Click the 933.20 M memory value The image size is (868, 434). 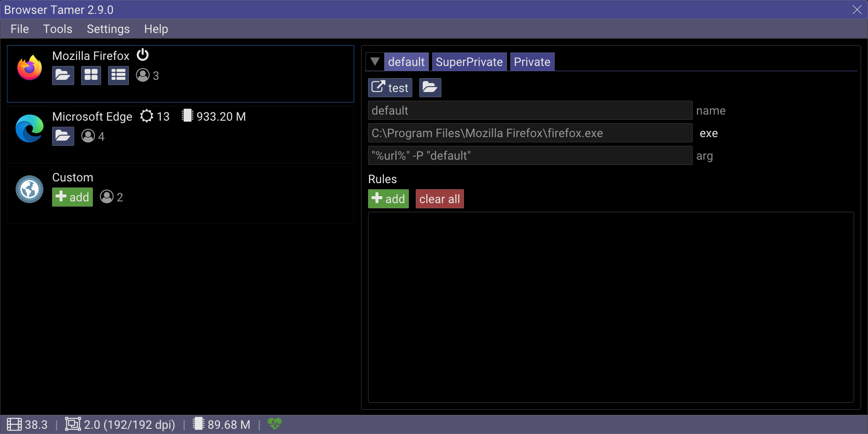(221, 116)
